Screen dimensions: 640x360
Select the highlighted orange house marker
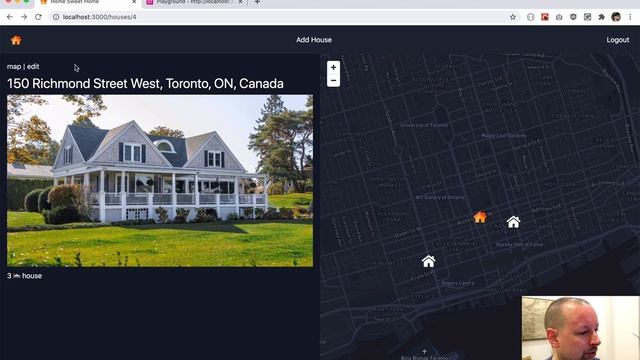pos(480,217)
